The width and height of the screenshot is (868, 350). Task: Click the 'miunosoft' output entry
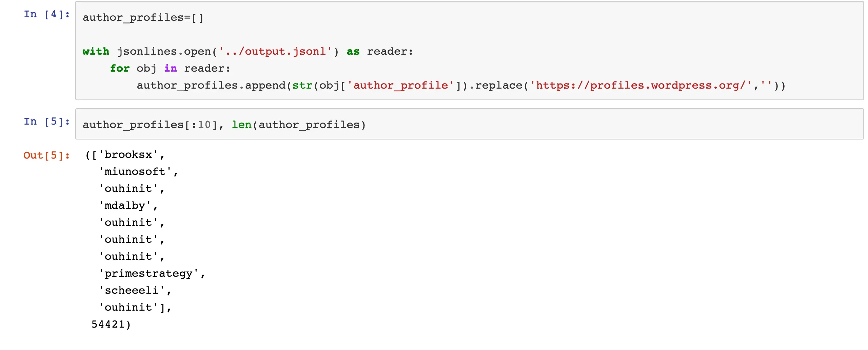coord(135,172)
